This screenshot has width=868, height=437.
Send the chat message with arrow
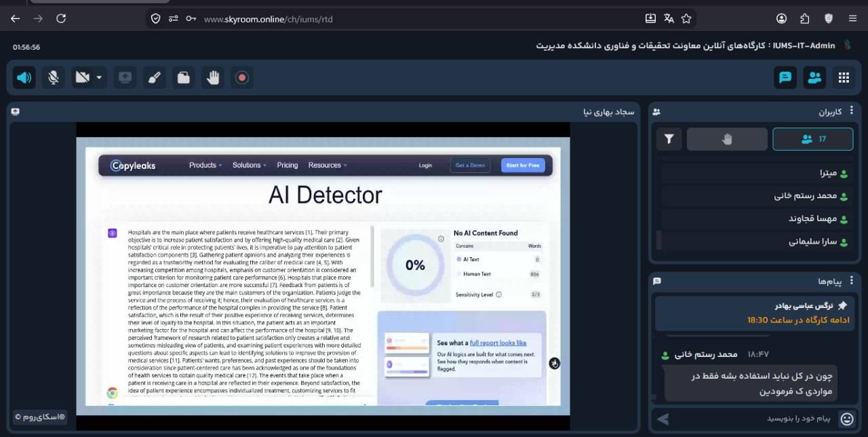click(663, 419)
